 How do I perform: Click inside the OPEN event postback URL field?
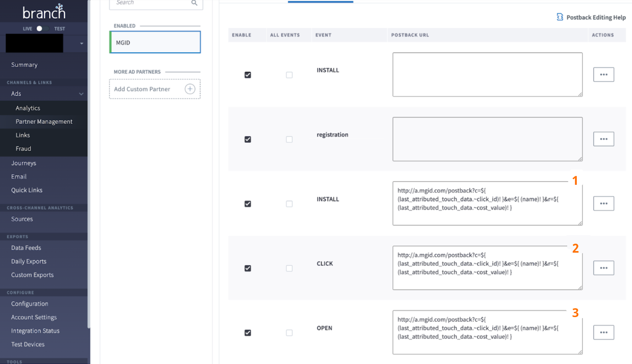pos(487,332)
